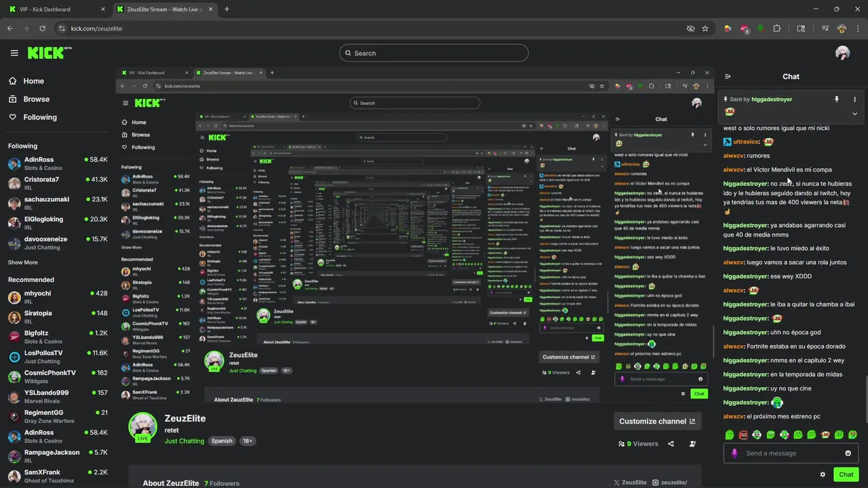Click the 18+ tag
The image size is (868, 488).
pos(248,441)
